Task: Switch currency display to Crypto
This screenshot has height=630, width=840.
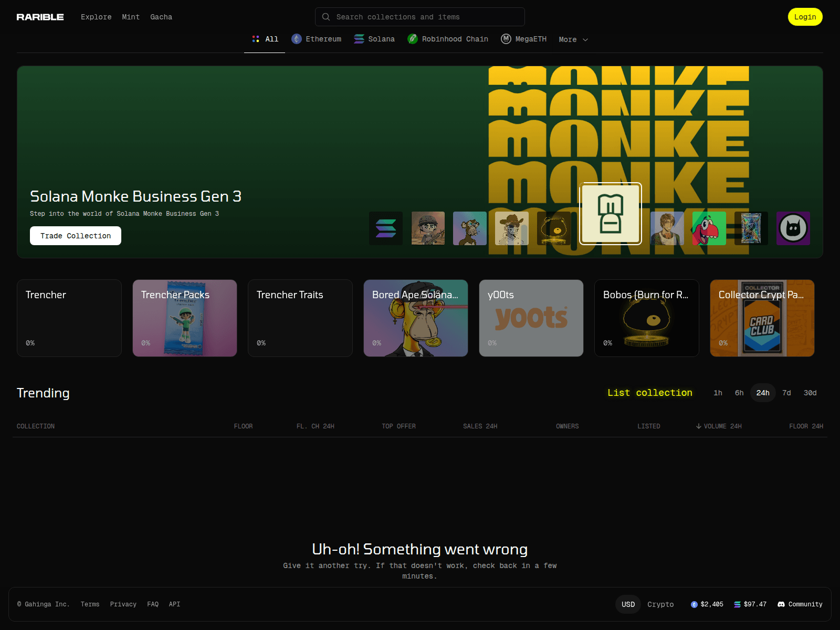Action: [x=660, y=604]
